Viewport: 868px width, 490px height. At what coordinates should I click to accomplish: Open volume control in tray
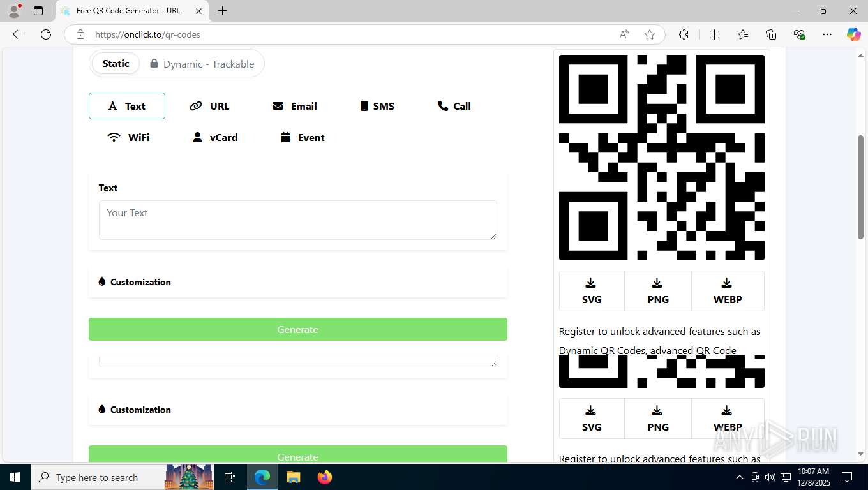pyautogui.click(x=770, y=477)
